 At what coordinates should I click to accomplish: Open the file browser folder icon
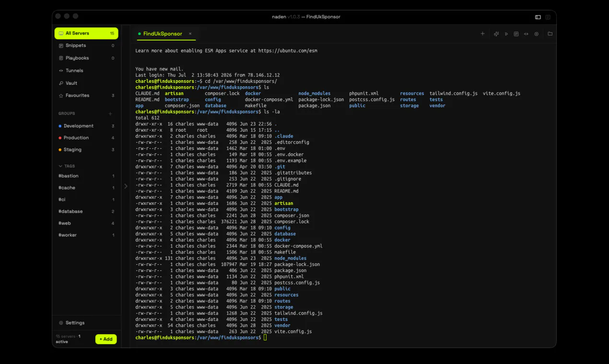click(550, 34)
